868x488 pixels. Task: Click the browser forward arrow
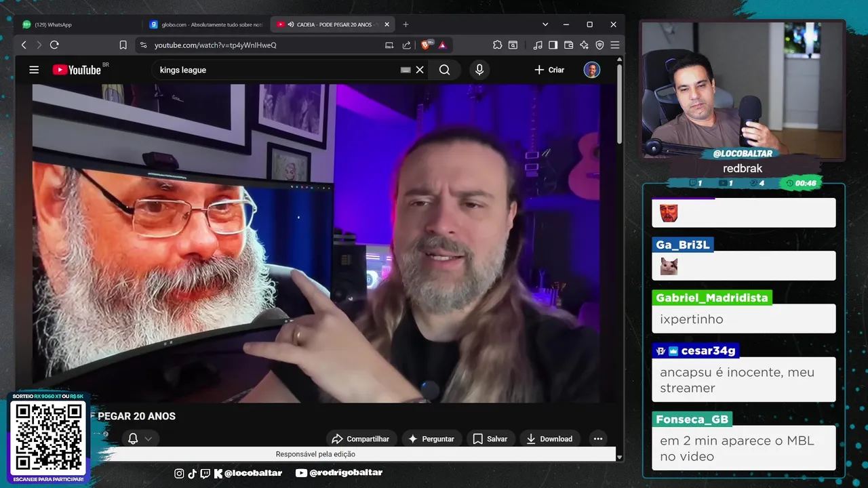tap(39, 45)
